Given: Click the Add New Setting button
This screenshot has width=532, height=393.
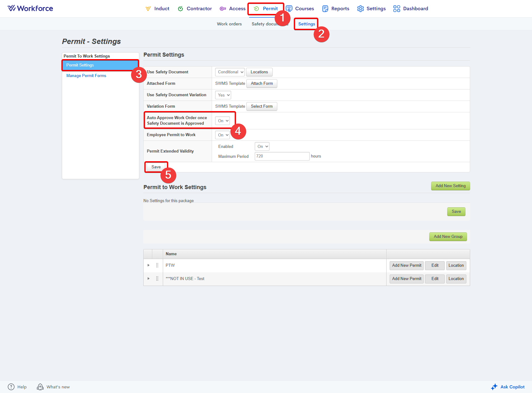Looking at the screenshot, I should click(x=450, y=186).
